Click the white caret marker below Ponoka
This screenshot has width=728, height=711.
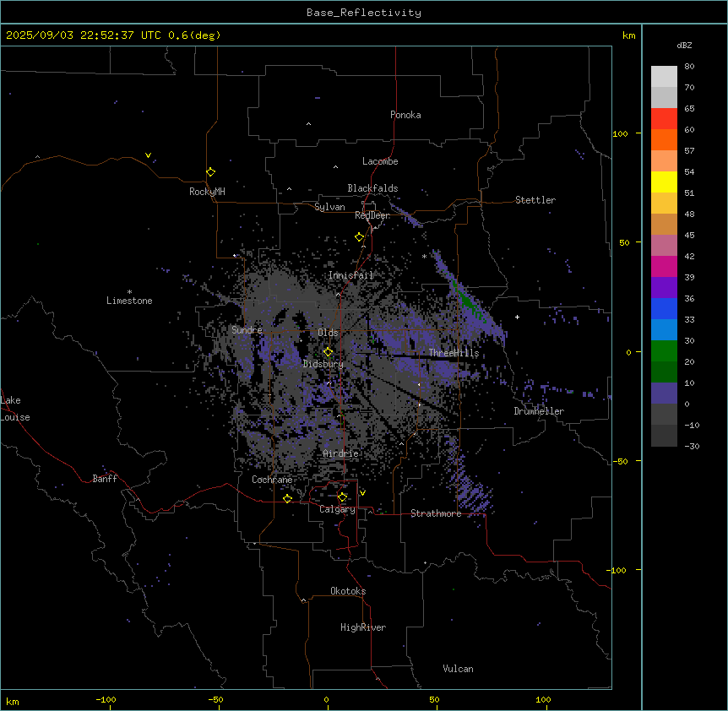coord(308,124)
